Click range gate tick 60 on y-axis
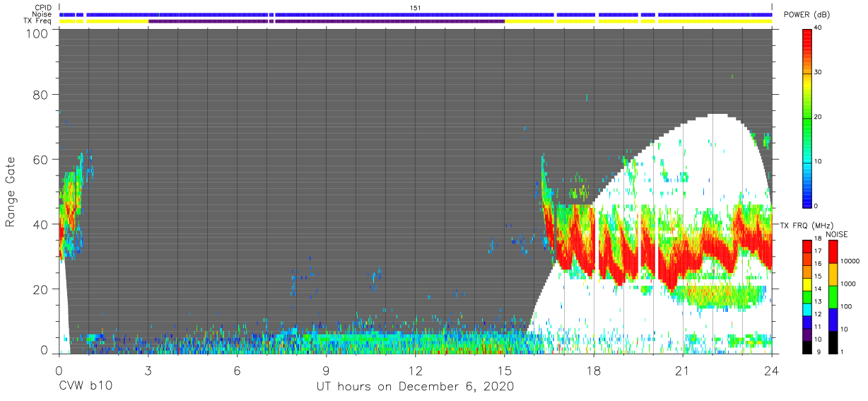868x401 pixels. (x=40, y=160)
